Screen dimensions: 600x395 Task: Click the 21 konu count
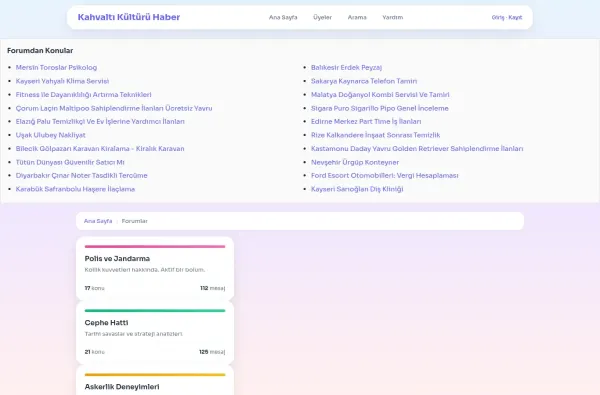[x=94, y=352]
